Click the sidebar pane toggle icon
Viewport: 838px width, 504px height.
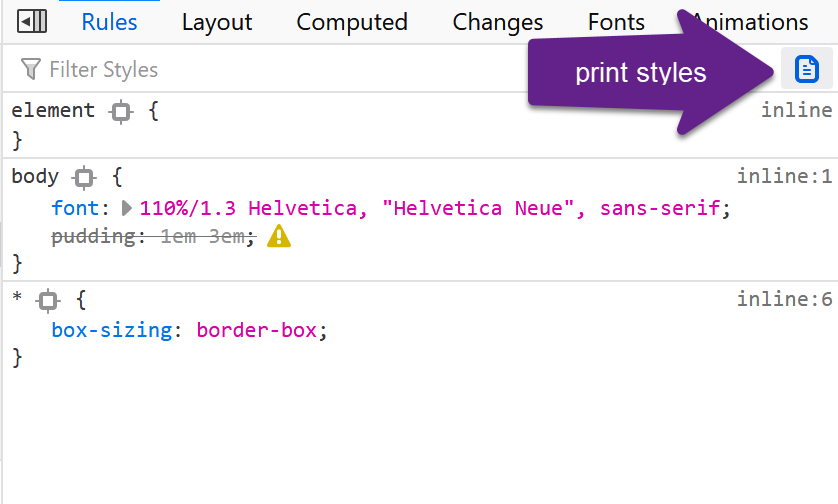pos(32,21)
